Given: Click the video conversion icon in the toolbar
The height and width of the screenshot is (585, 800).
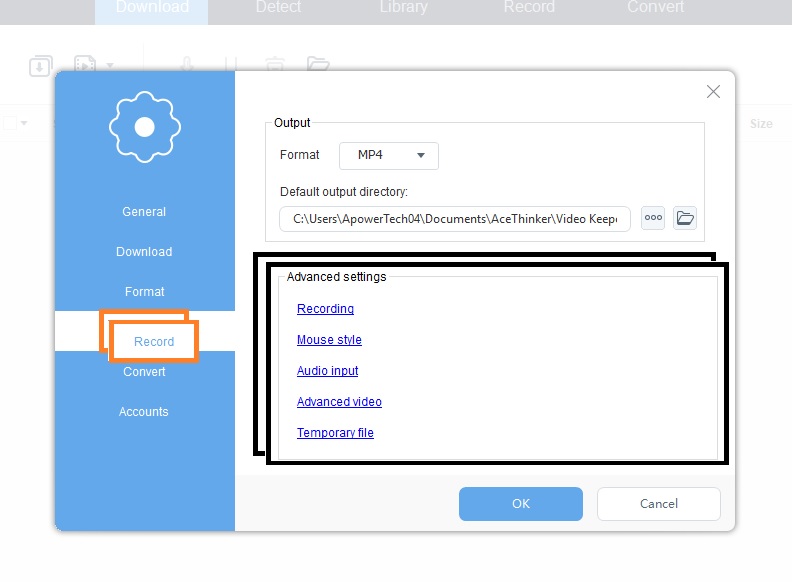Looking at the screenshot, I should (86, 64).
